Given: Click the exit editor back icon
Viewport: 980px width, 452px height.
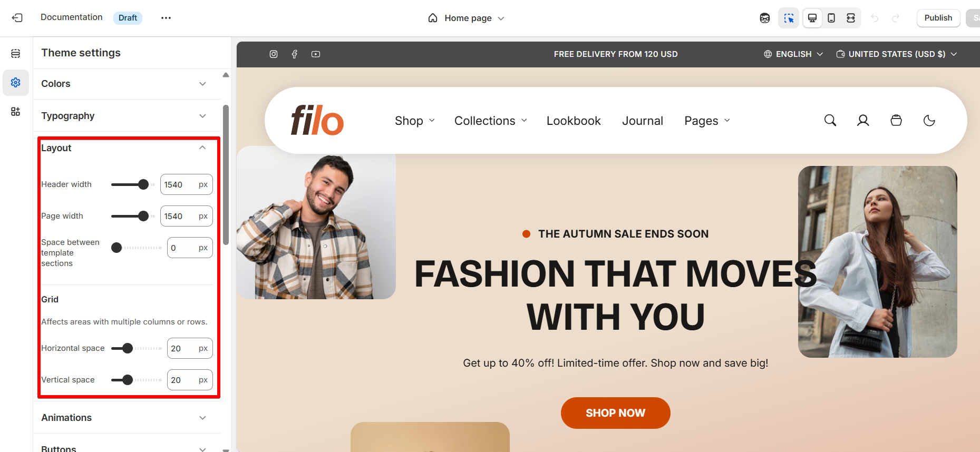Looking at the screenshot, I should point(17,18).
